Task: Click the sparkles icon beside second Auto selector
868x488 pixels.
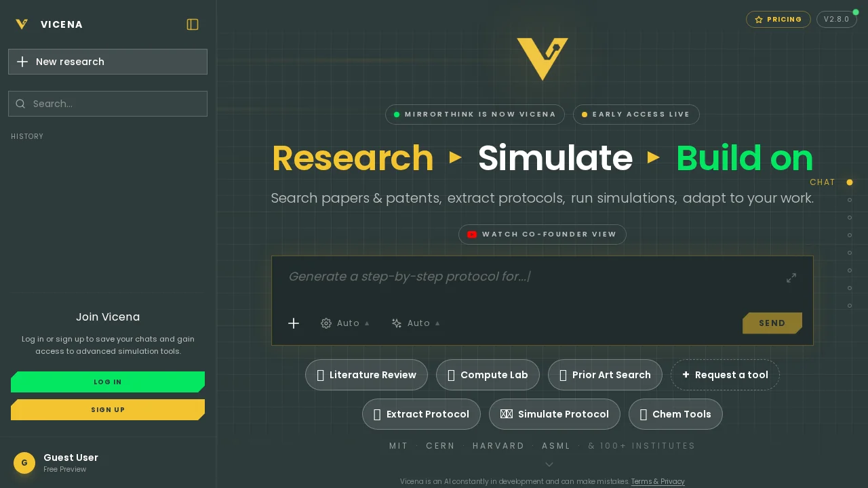Action: click(397, 323)
